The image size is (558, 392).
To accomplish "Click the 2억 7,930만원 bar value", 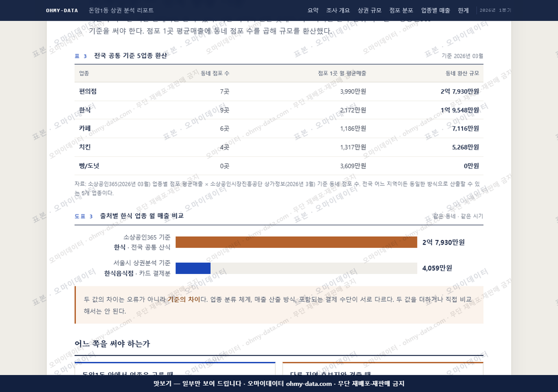I will click(444, 242).
